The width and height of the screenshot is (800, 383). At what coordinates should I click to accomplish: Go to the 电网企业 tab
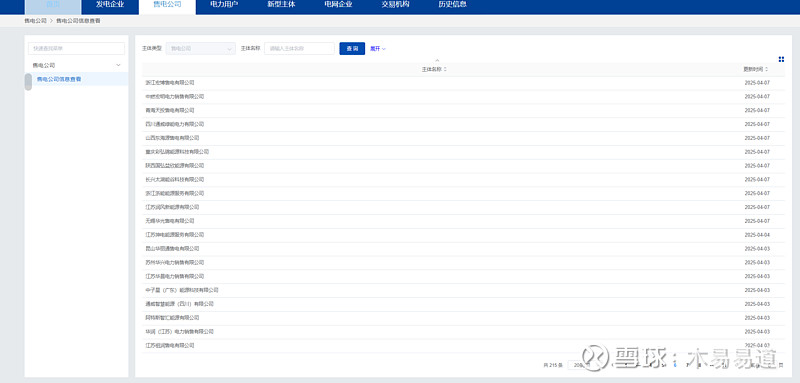[338, 5]
